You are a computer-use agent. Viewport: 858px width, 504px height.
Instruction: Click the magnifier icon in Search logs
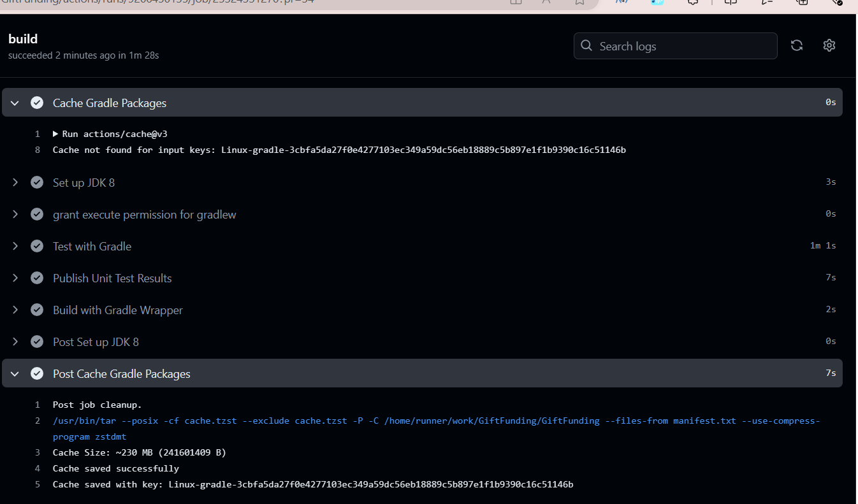[586, 46]
